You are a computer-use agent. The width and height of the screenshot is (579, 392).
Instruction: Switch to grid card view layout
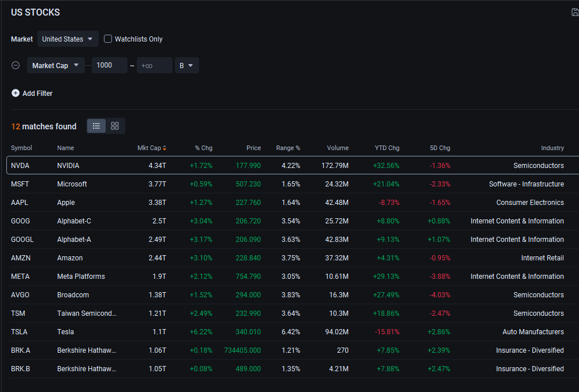pyautogui.click(x=115, y=126)
